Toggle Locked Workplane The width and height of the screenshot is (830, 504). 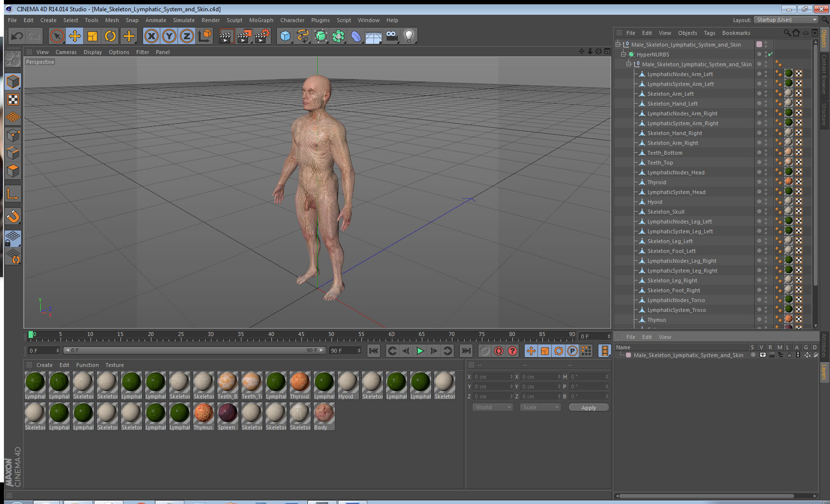(x=13, y=239)
